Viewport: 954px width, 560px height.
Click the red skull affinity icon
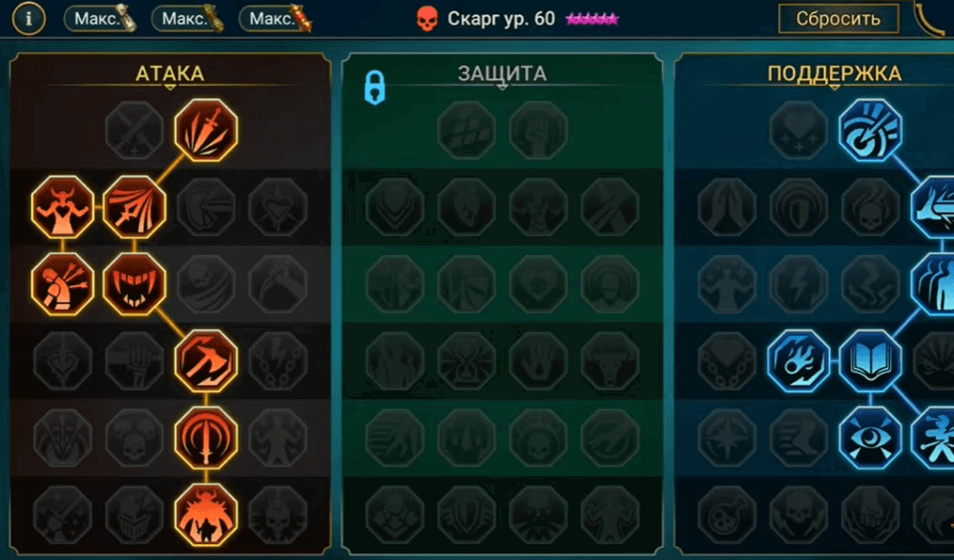click(x=427, y=19)
